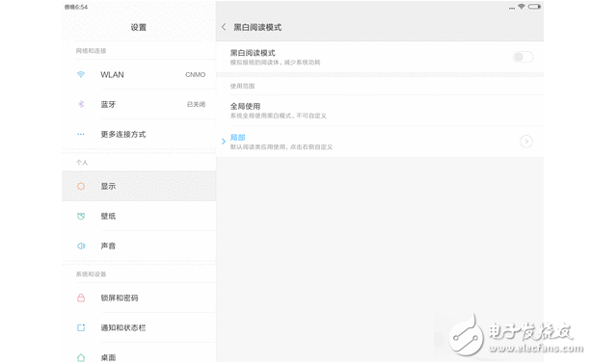Screen dimensions: 591x364
Task: Tap the three-dots icon for 更多连接方式
Action: point(81,134)
